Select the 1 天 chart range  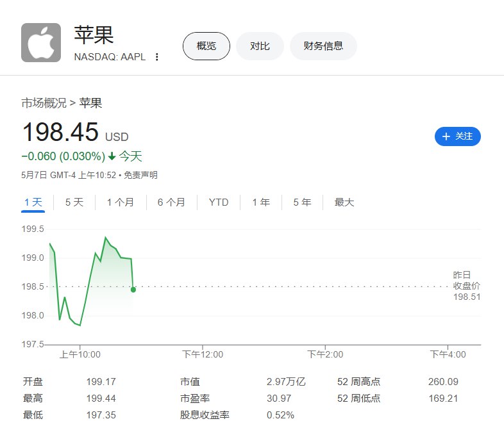click(x=33, y=202)
